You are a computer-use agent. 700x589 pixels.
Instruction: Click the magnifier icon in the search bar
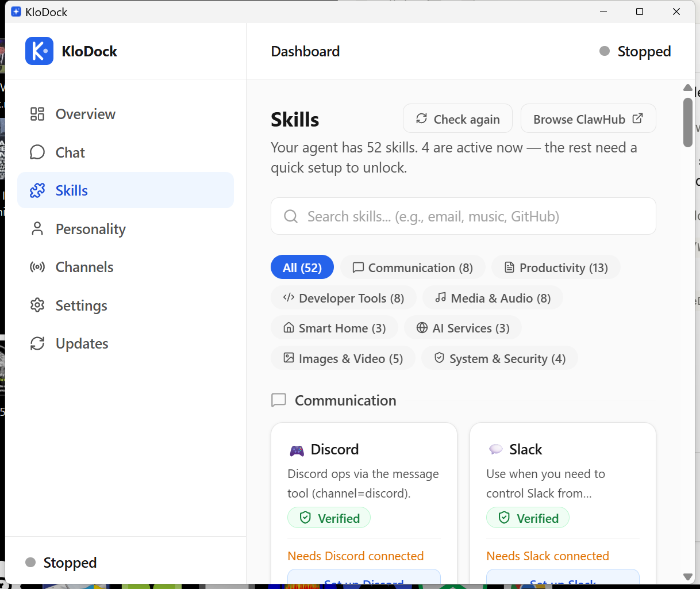290,216
